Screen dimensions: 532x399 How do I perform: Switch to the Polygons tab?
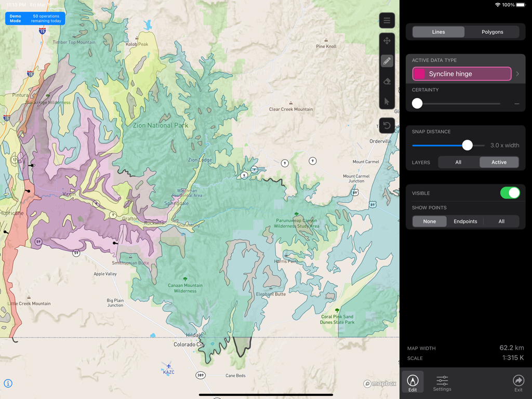(x=492, y=32)
